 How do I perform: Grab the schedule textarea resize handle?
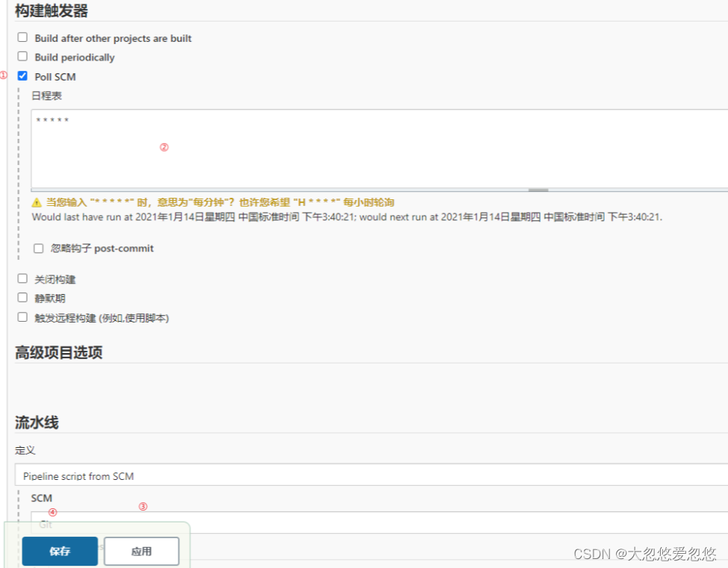point(538,190)
